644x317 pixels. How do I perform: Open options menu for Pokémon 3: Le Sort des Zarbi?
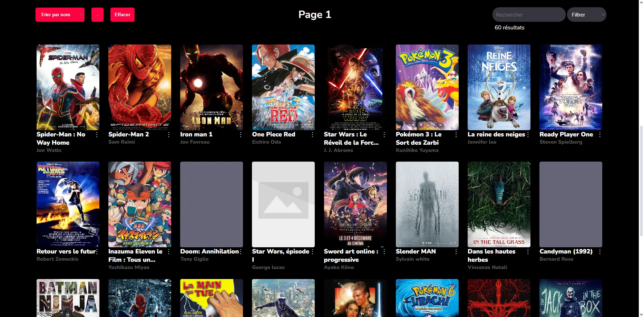click(456, 135)
